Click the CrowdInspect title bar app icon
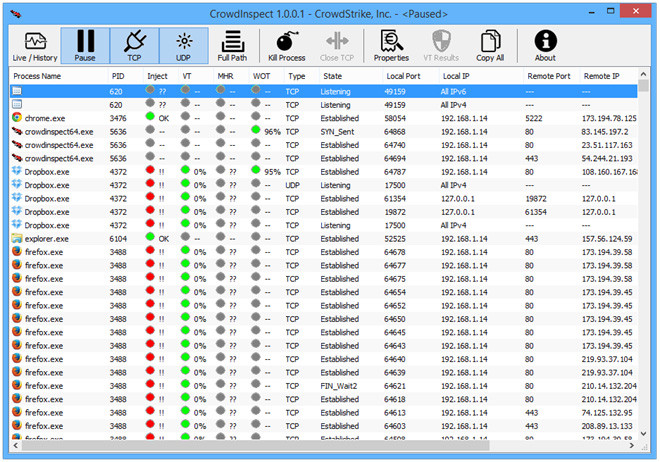The image size is (660, 462). pos(16,14)
